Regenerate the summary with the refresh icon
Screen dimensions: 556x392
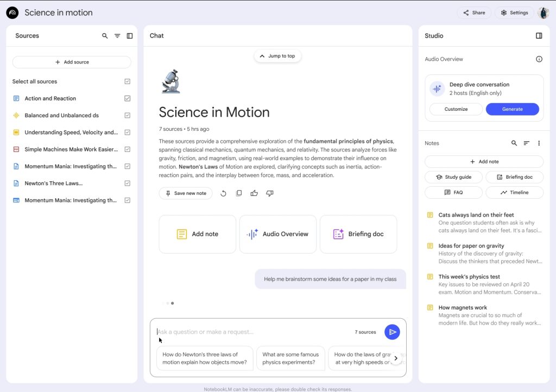pyautogui.click(x=223, y=193)
